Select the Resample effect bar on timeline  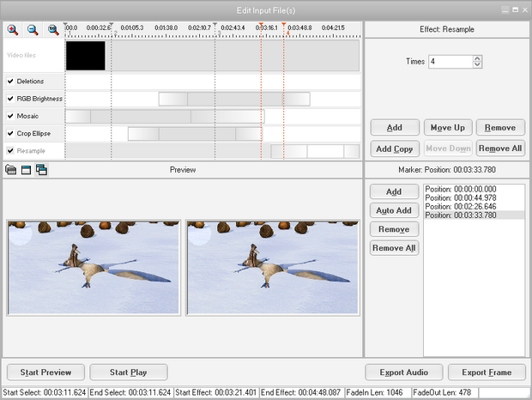click(x=315, y=151)
